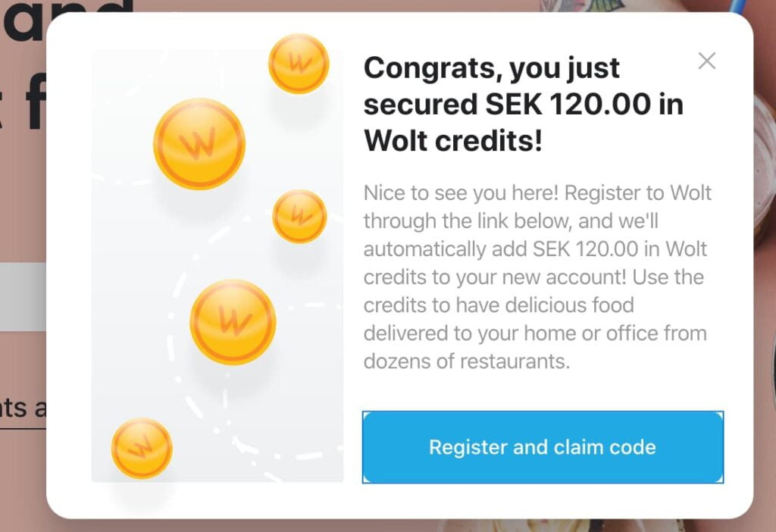Click the Register and claim code button
The image size is (776, 532).
[x=543, y=447]
